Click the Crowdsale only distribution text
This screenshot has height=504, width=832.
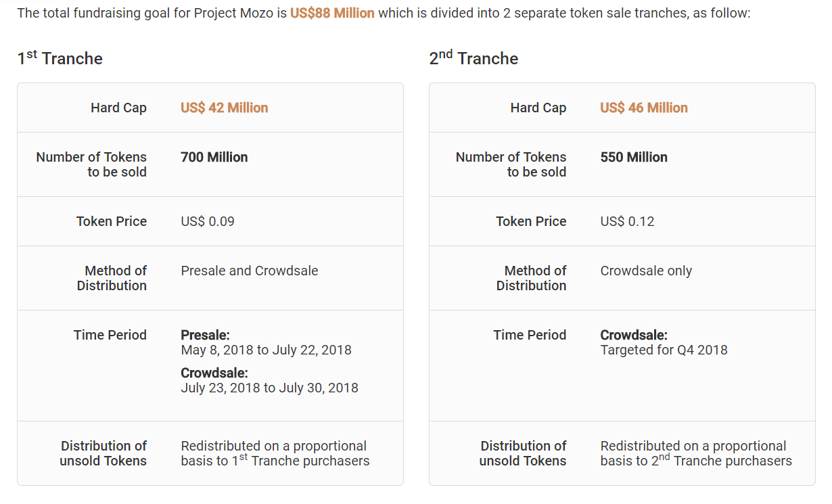click(646, 271)
